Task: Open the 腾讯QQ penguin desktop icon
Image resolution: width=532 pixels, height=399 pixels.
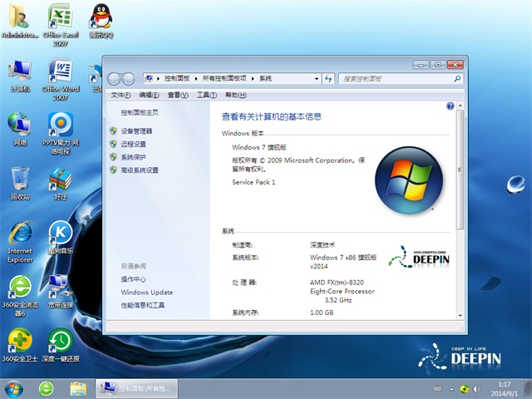Action: [101, 20]
